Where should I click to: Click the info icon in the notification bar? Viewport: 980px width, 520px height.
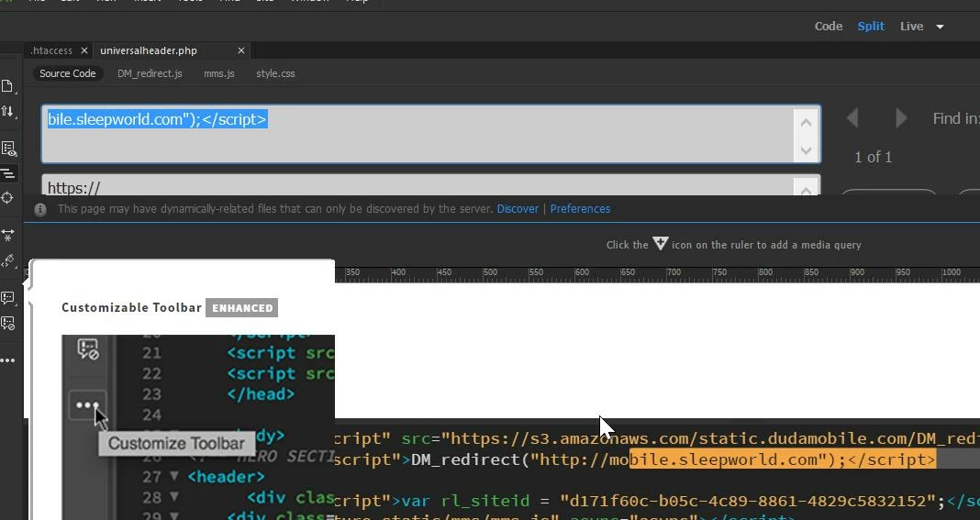[x=40, y=209]
